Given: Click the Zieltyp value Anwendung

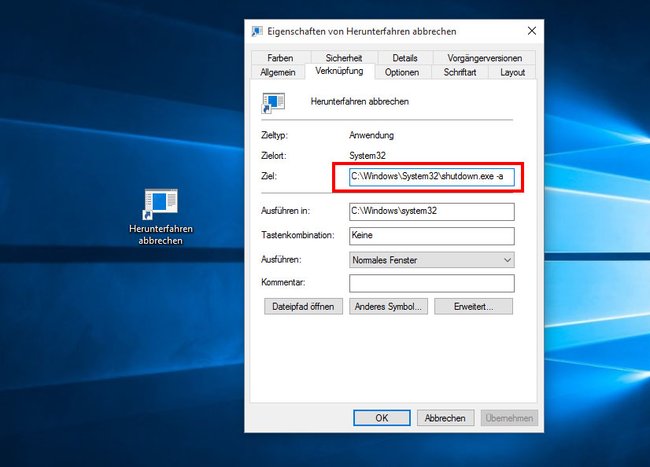Looking at the screenshot, I should 371,135.
